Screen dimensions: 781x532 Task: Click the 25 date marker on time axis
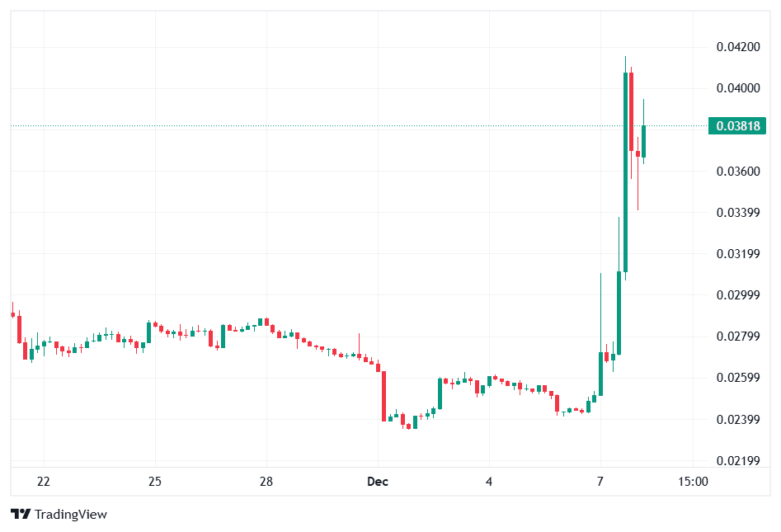[155, 482]
